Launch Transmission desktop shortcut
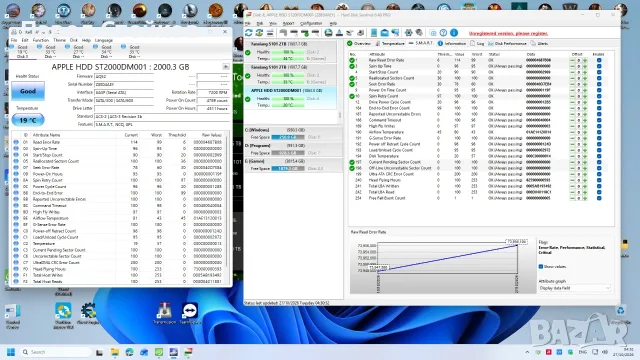Viewport: 640px width, 360px height. coord(164,313)
